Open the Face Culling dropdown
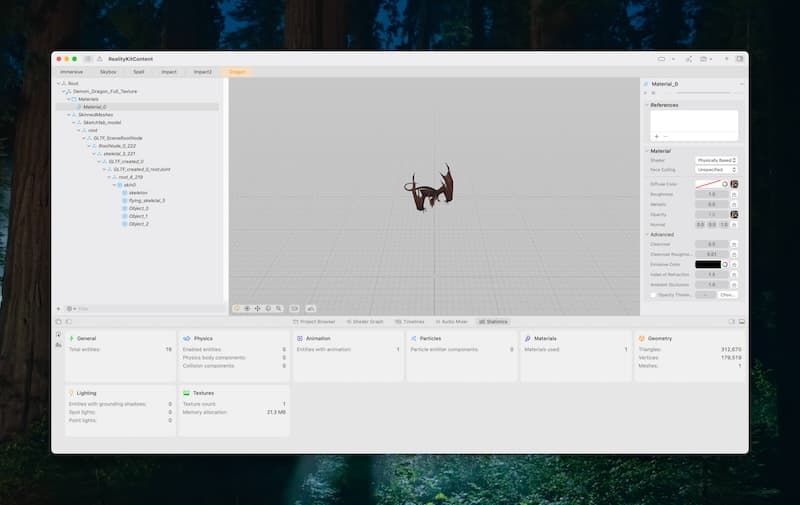Viewport: 800px width, 505px height. coord(716,170)
